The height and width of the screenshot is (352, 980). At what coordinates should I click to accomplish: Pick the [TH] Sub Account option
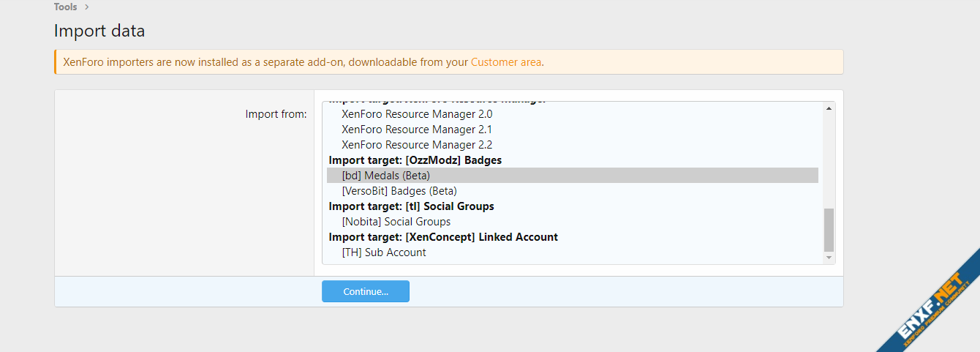click(x=383, y=252)
